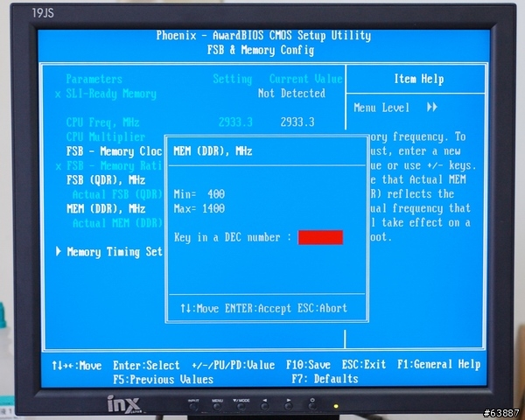
Task: Click the Setting column header
Action: point(233,79)
